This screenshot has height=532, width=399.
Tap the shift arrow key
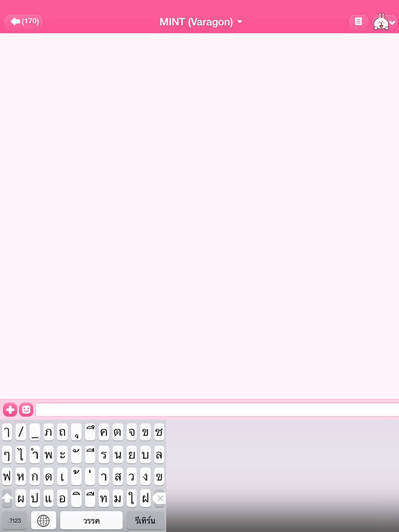coord(7,498)
